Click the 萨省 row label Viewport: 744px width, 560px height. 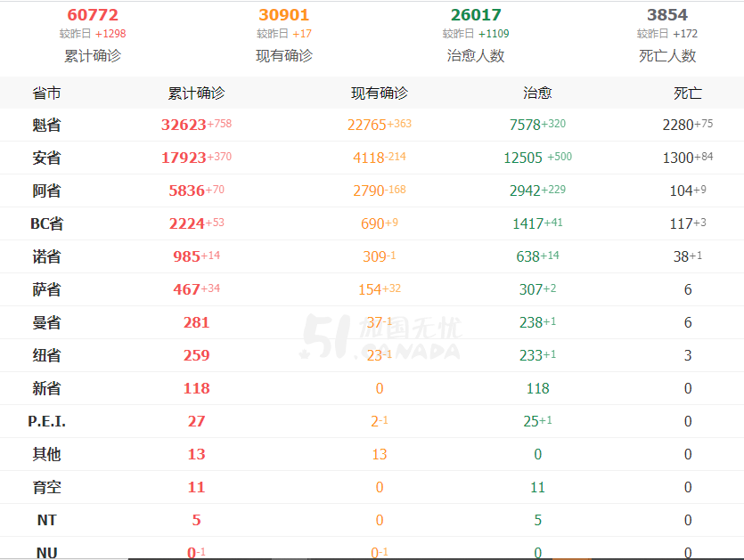tap(46, 289)
